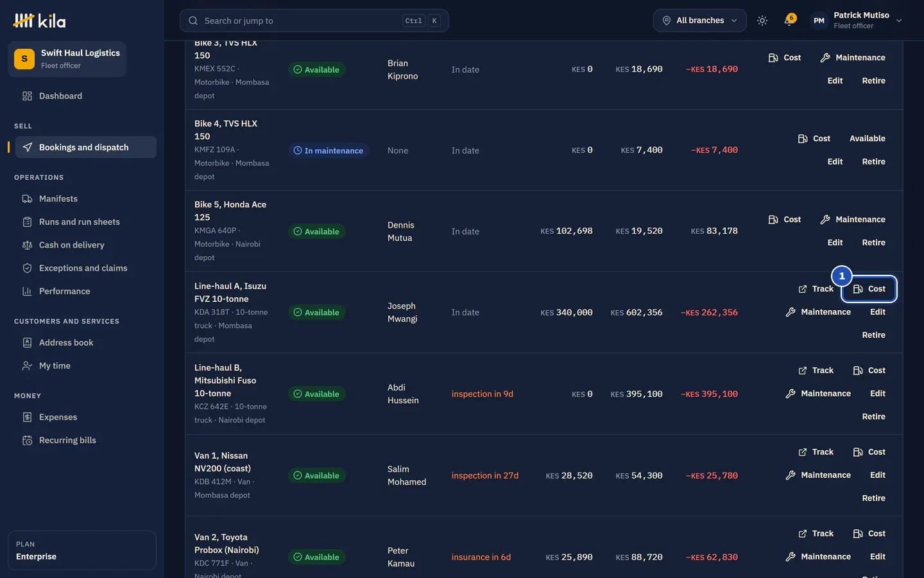This screenshot has width=924, height=578.
Task: Click Edit for Bike 3 TVS HLX
Action: 835,81
